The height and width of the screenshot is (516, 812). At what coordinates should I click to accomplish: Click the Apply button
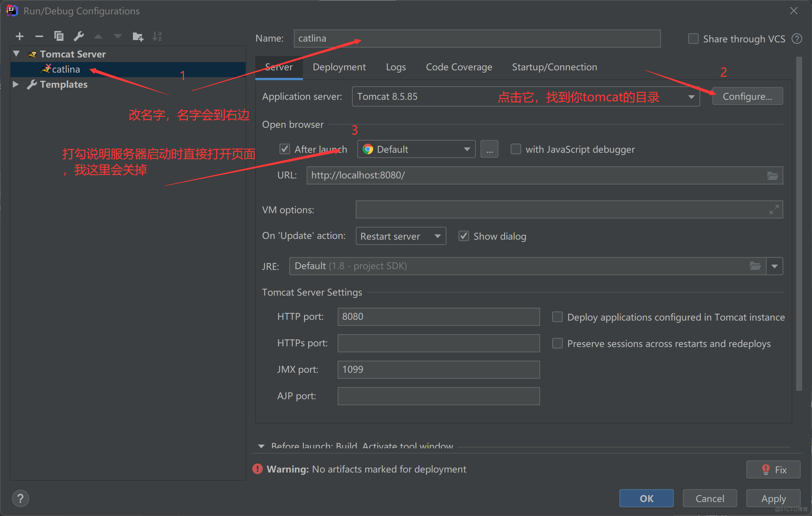coord(773,498)
